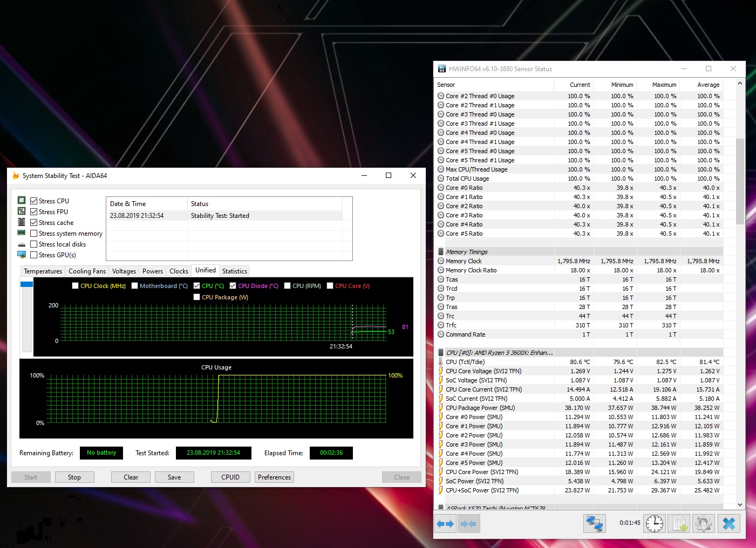Click HWiNFO scrollbar up arrow

pyautogui.click(x=740, y=84)
